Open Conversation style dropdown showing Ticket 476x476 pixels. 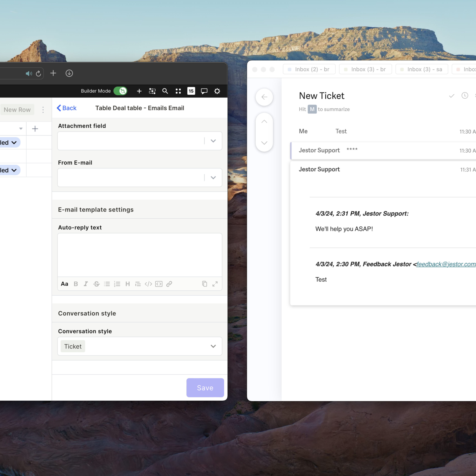[213, 346]
